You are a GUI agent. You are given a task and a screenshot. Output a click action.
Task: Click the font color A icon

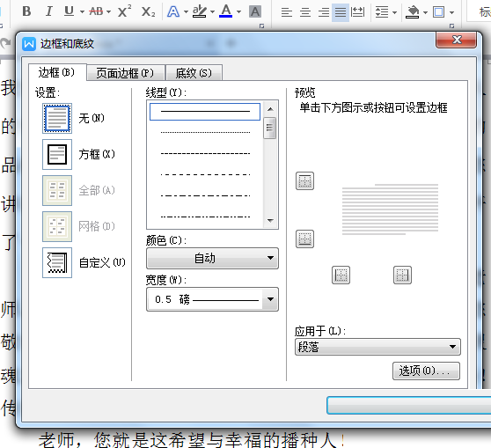click(x=226, y=11)
